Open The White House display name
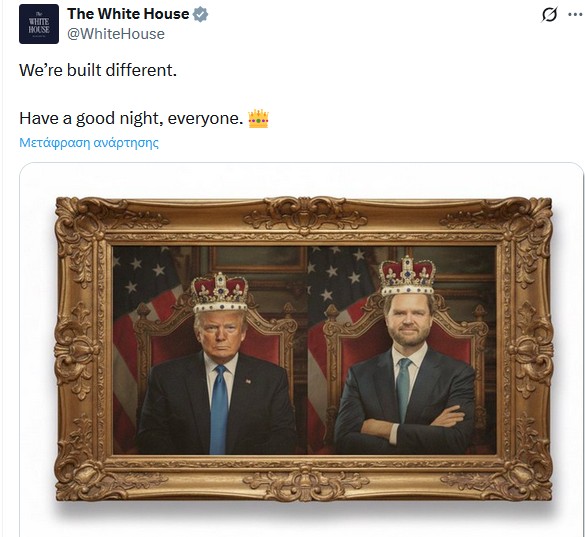Screen dimensions: 585x537 pyautogui.click(x=128, y=14)
